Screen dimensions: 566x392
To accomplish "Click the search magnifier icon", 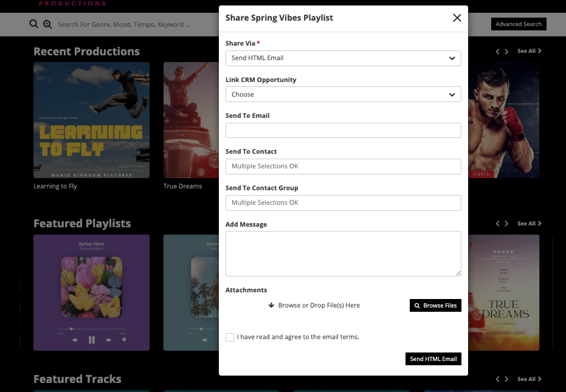I will [x=34, y=24].
